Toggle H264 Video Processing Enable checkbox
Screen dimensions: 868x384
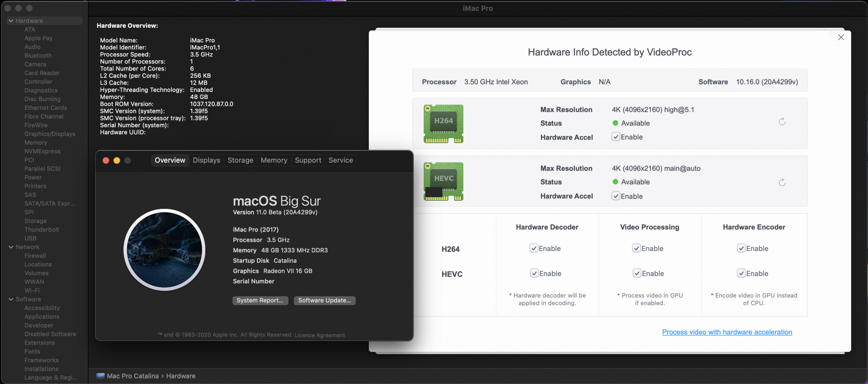pos(636,248)
